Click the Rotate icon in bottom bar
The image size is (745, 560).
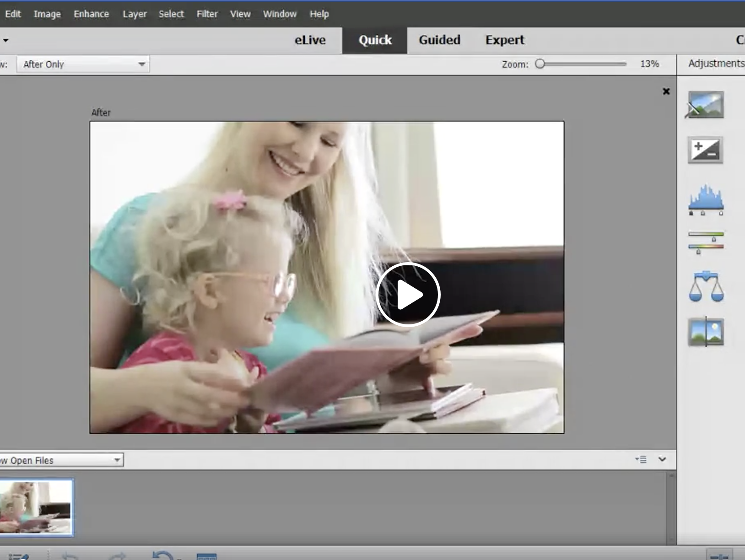click(163, 555)
